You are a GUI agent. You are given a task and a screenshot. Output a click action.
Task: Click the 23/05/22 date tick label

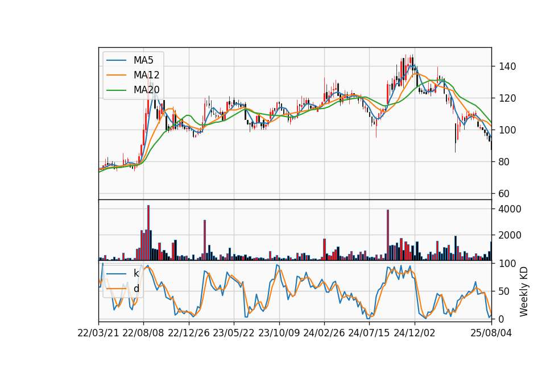pos(234,333)
